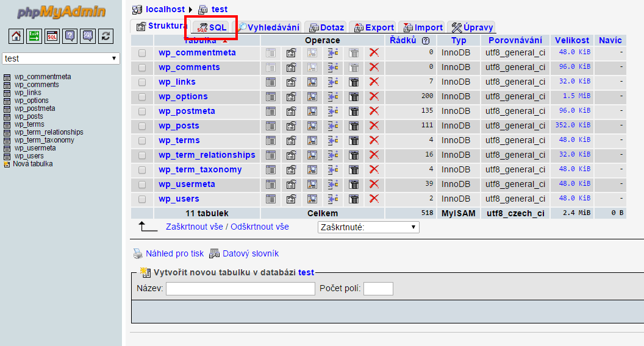Drop wp_postmeta table red X
Image resolution: width=644 pixels, height=346 pixels.
pyautogui.click(x=374, y=111)
